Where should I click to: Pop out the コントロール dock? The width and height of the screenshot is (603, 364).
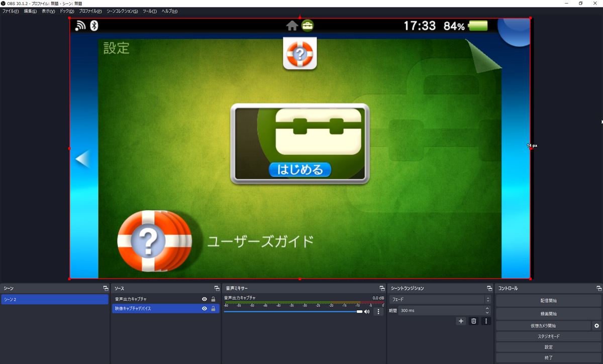[x=599, y=288]
